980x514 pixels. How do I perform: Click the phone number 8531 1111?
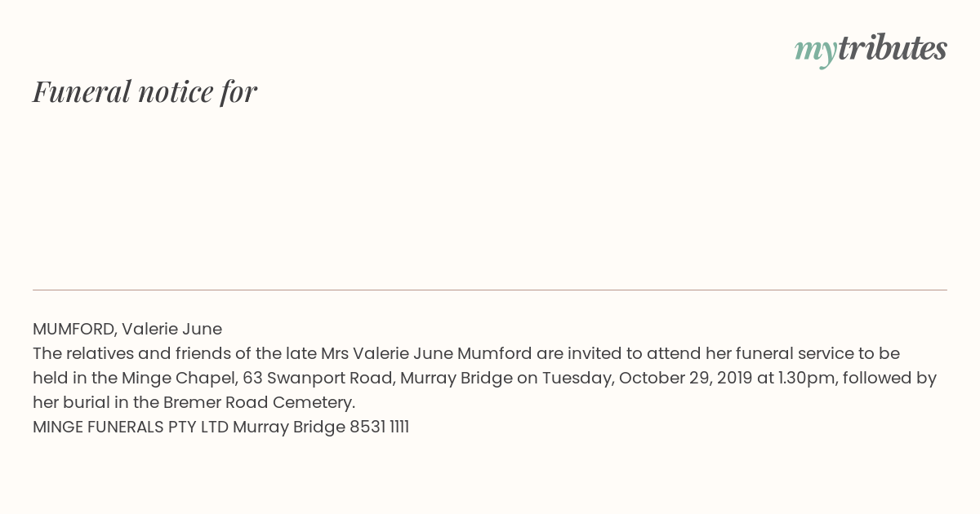click(379, 427)
